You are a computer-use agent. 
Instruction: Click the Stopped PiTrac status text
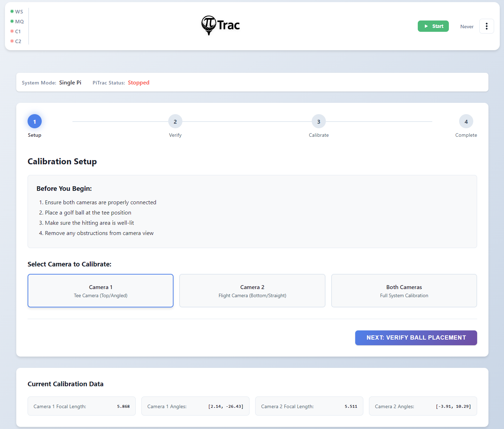(139, 83)
